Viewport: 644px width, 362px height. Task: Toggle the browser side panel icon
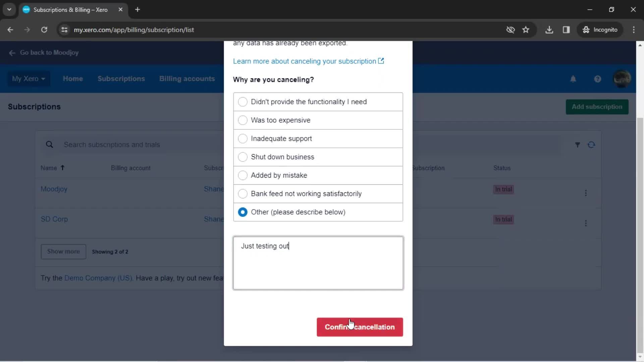pos(566,30)
